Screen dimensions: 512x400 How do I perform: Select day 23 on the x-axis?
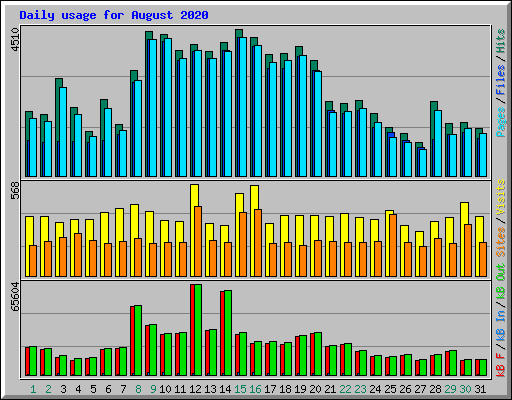point(360,389)
